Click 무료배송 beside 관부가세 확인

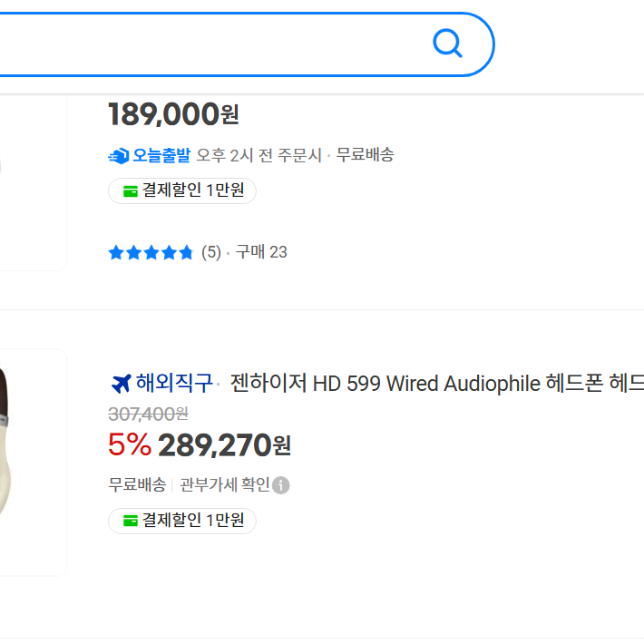click(136, 485)
